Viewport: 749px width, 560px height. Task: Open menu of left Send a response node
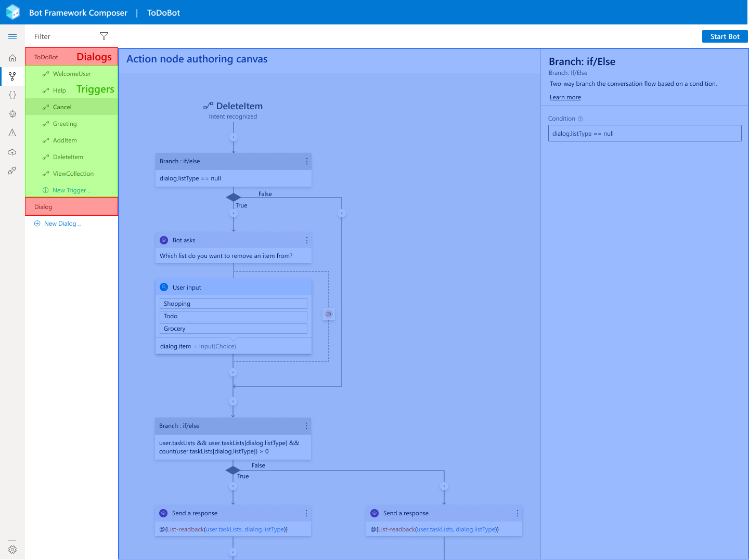point(306,513)
